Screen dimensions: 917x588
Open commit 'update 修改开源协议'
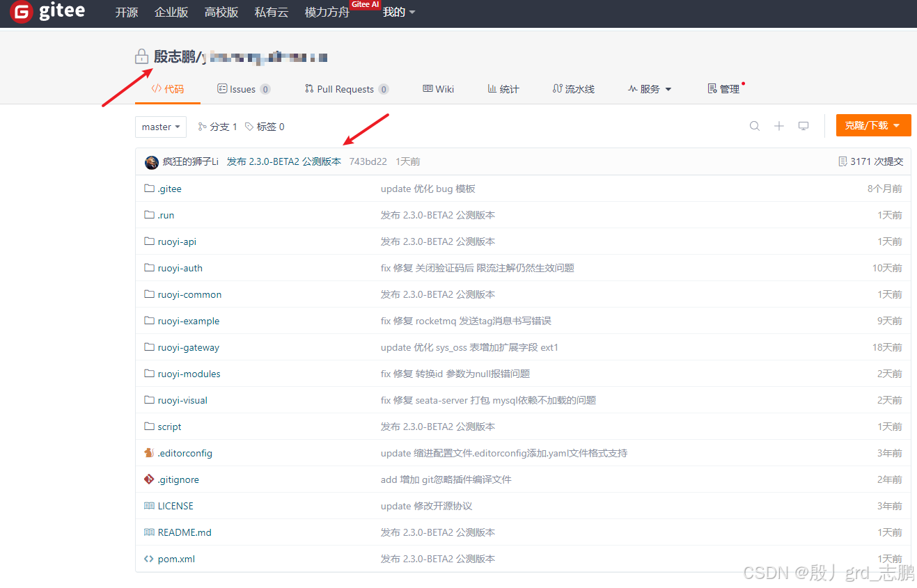pos(427,506)
